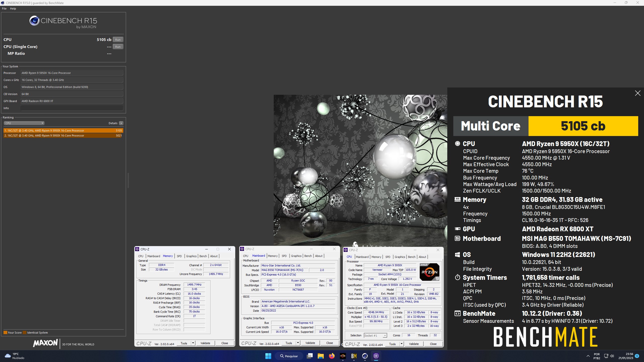The height and width of the screenshot is (362, 644).
Task: Switch to BenchMate via BM taskbar icon
Action: (354, 356)
